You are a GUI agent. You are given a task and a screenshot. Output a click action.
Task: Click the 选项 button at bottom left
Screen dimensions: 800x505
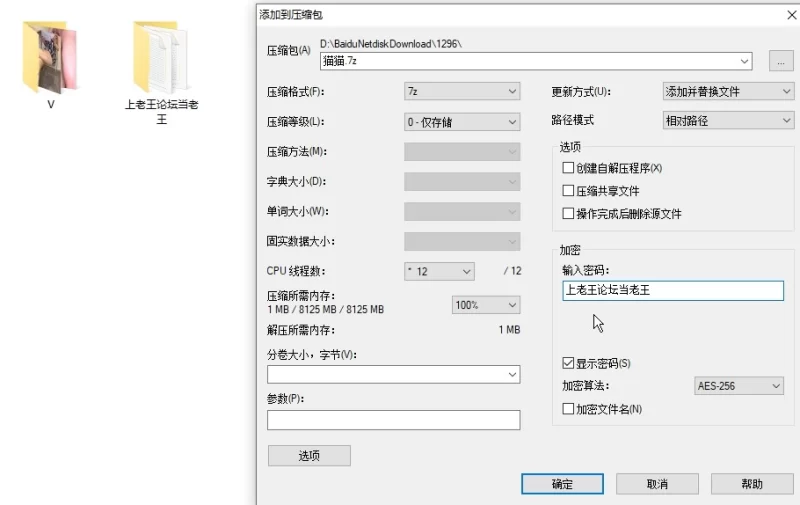pyautogui.click(x=309, y=456)
